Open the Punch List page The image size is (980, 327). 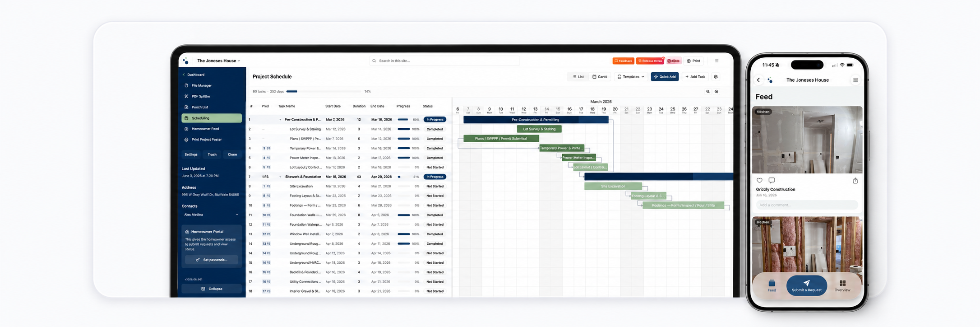coord(199,107)
